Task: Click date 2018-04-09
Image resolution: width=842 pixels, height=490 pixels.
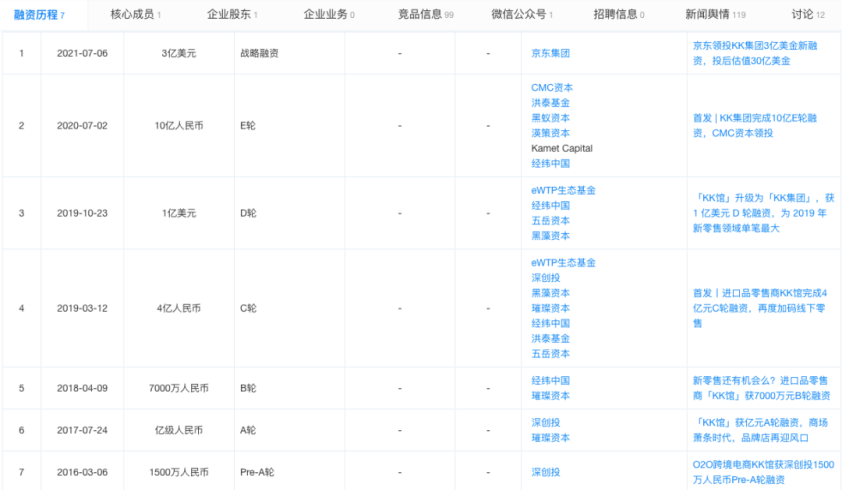Action: (x=82, y=388)
